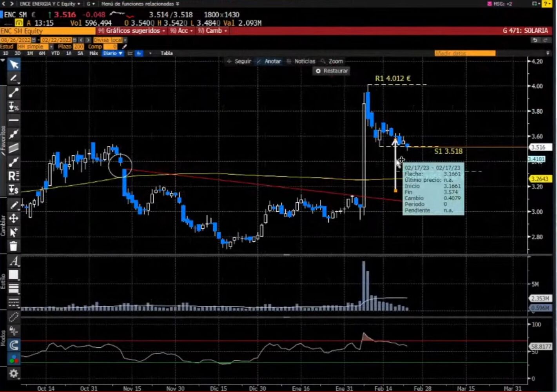Select the 1A time range
The width and height of the screenshot is (557, 392).
(69, 53)
